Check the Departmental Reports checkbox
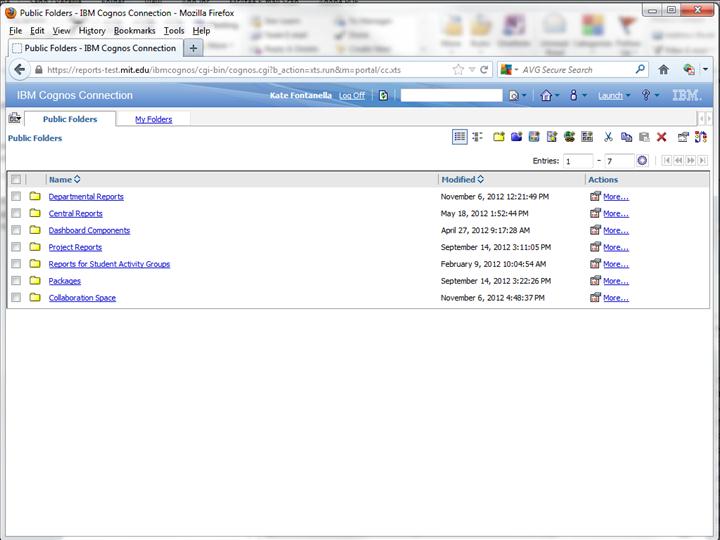This screenshot has width=720, height=540. pos(16,197)
